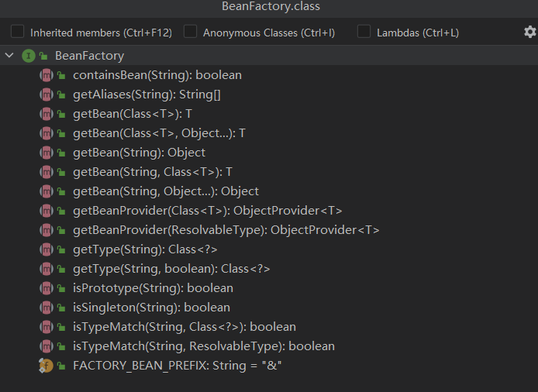Click the public access icon beside BeanFactory
The width and height of the screenshot is (538, 392).
pyautogui.click(x=43, y=56)
